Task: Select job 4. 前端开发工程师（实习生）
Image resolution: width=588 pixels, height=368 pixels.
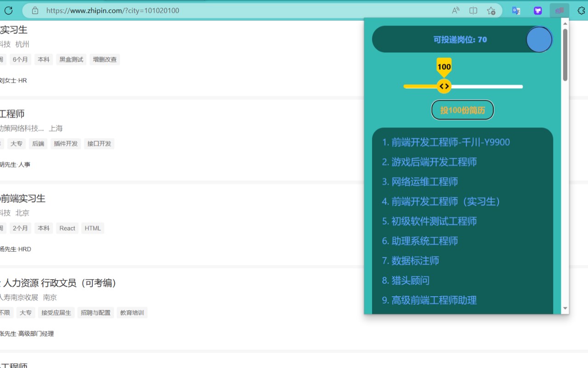Action: [x=441, y=201]
